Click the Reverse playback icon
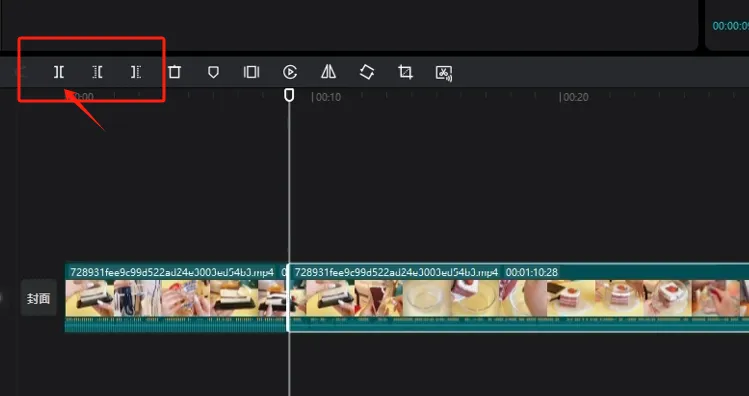Viewport: 749px width, 396px height. (x=290, y=72)
